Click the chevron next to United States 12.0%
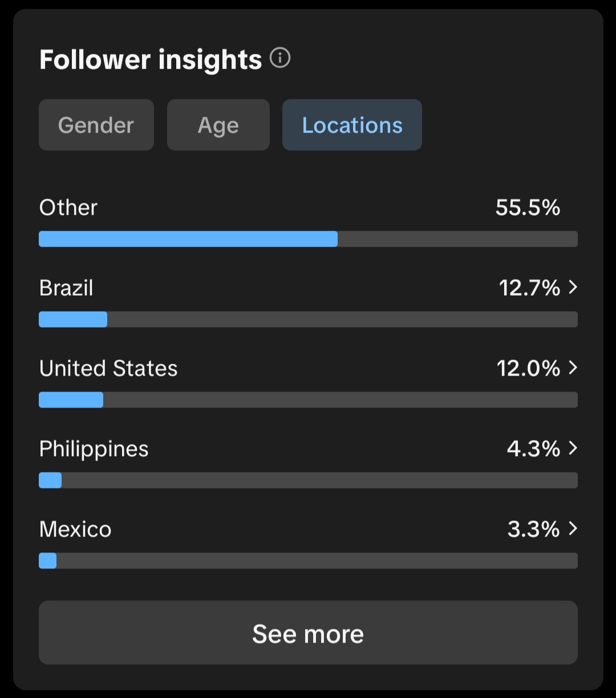The height and width of the screenshot is (698, 616). (573, 368)
